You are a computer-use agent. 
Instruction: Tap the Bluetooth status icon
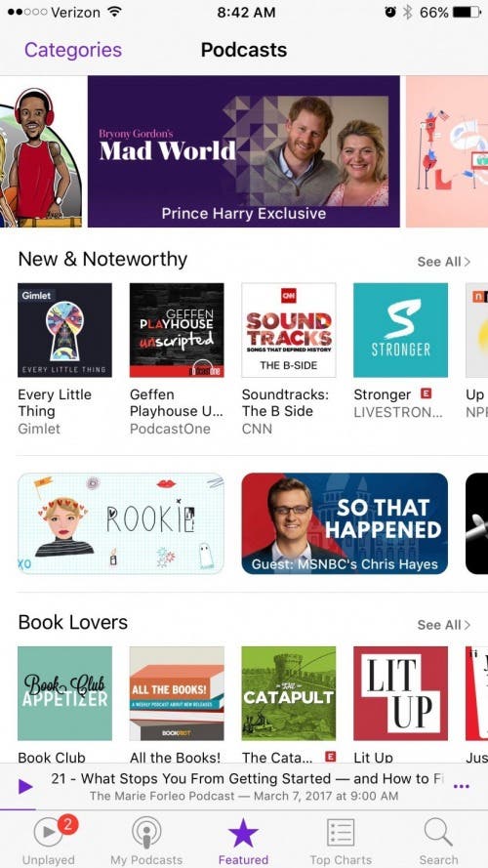point(408,12)
